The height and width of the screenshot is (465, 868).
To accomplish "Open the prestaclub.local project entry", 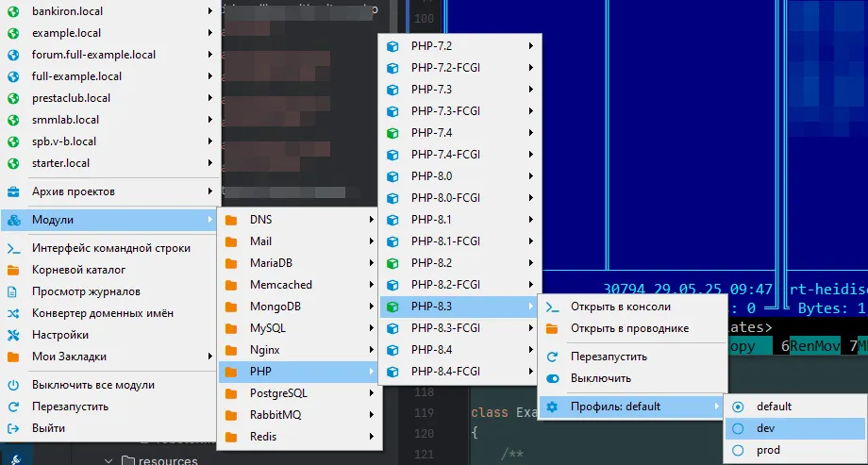I will pyautogui.click(x=110, y=98).
